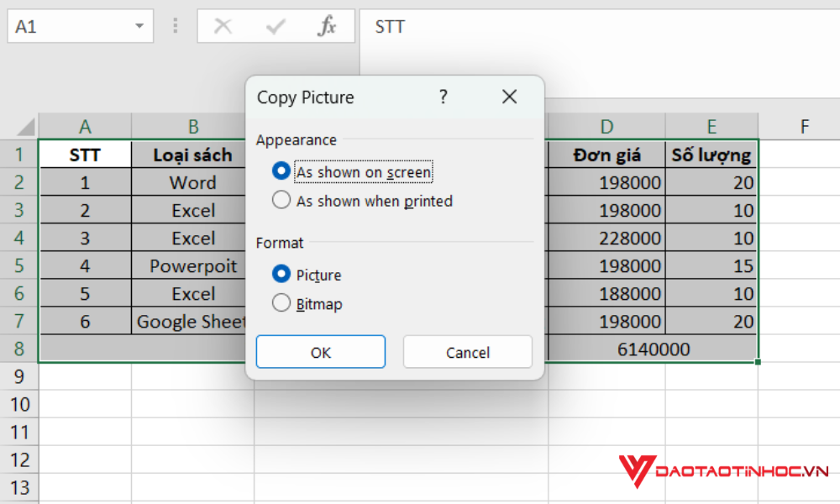Select the Picture format option
840x504 pixels.
(281, 274)
